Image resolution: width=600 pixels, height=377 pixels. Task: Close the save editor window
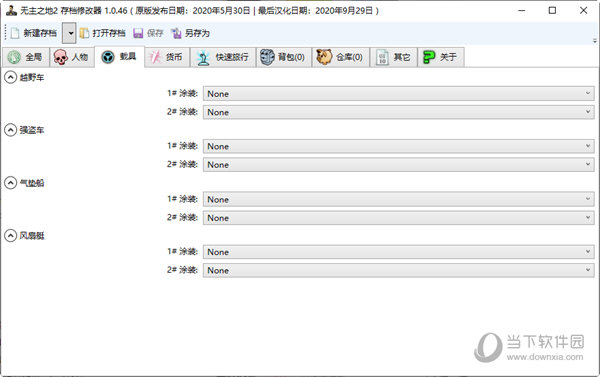583,10
